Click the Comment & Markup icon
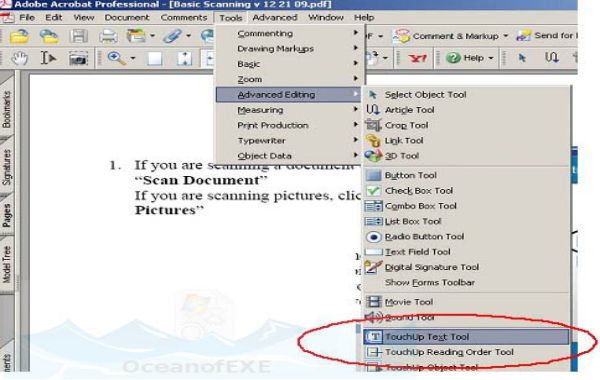600x380 pixels. click(x=401, y=36)
